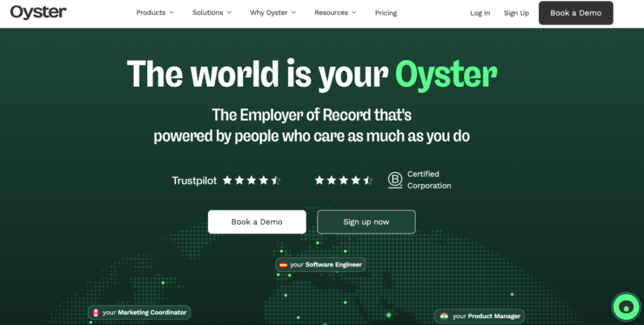Screen dimensions: 644x325
Task: Click the B Corp certification logo
Action: point(395,180)
